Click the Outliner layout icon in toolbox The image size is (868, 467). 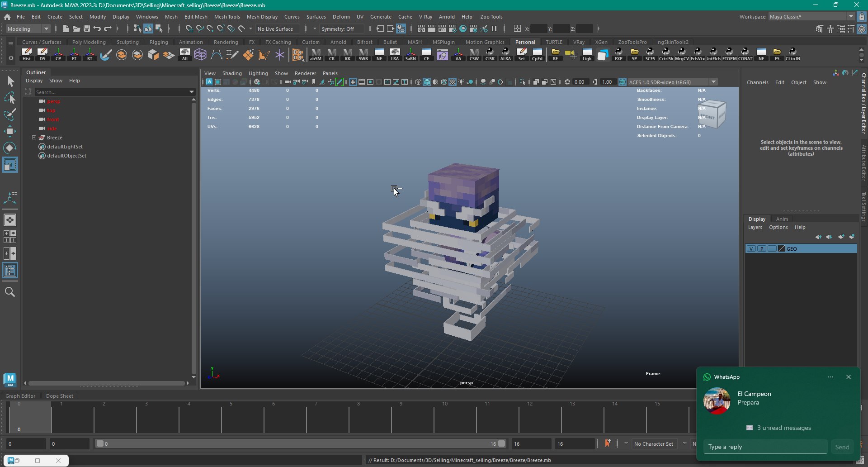[x=10, y=271]
